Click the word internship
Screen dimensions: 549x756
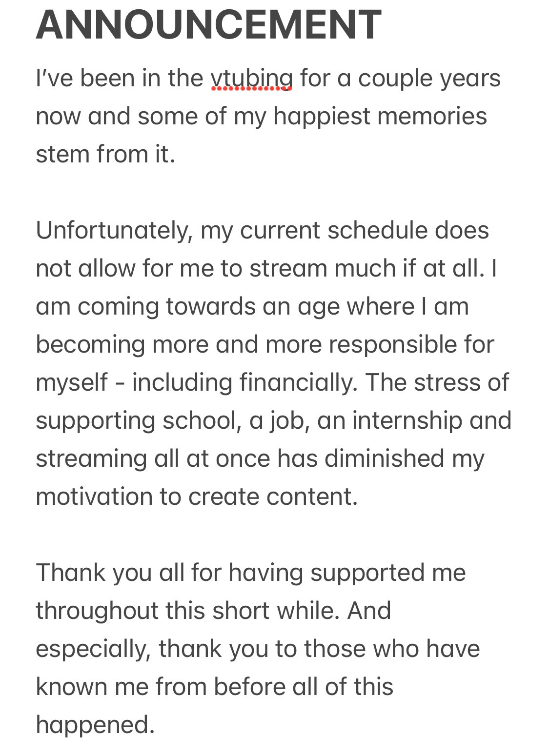click(x=407, y=421)
